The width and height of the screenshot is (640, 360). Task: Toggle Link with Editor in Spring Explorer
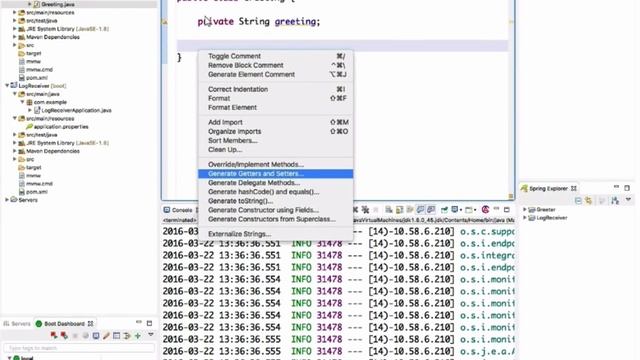[x=589, y=200]
